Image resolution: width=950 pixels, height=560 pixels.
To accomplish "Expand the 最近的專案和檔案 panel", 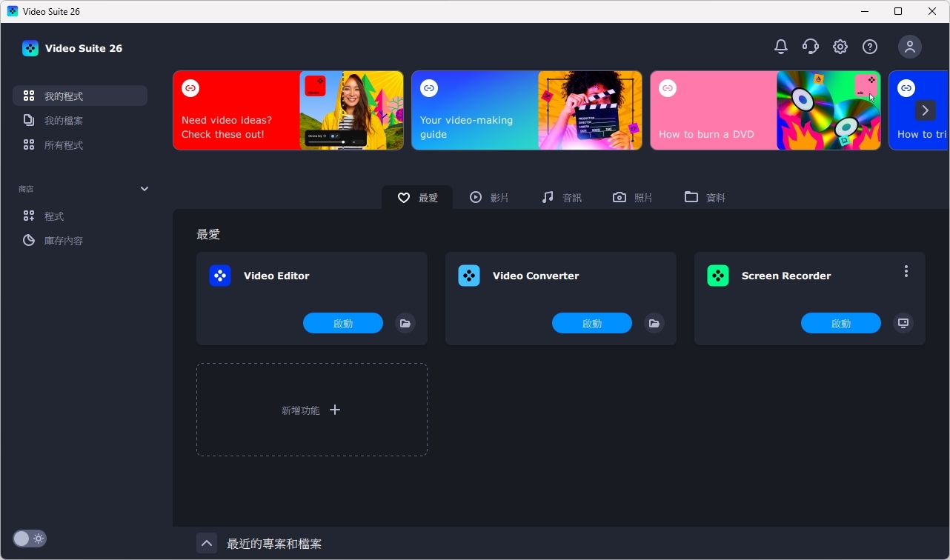I will coord(207,544).
